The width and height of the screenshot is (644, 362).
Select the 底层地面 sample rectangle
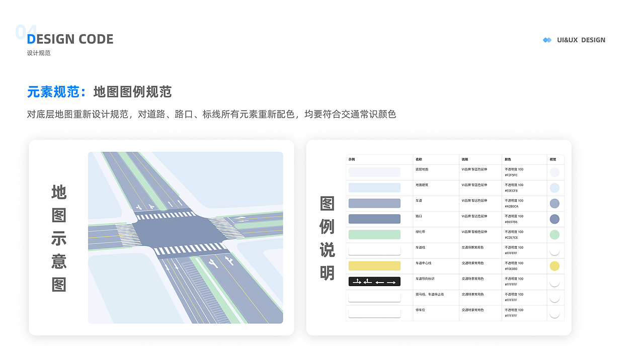click(x=374, y=172)
